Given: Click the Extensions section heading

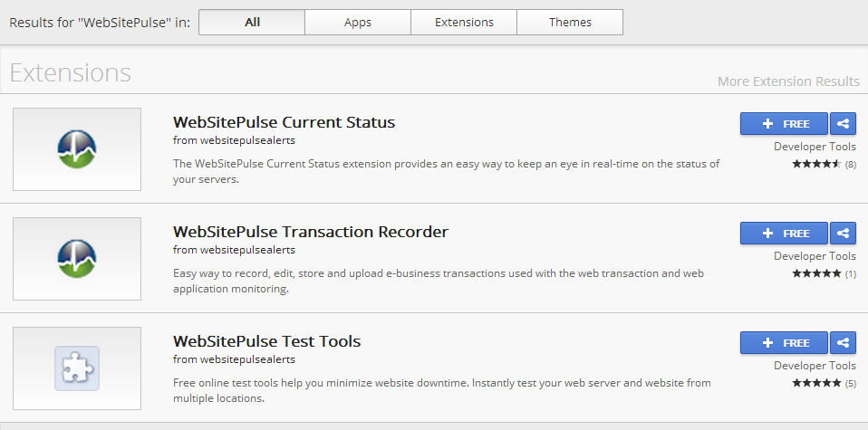Looking at the screenshot, I should [x=71, y=72].
